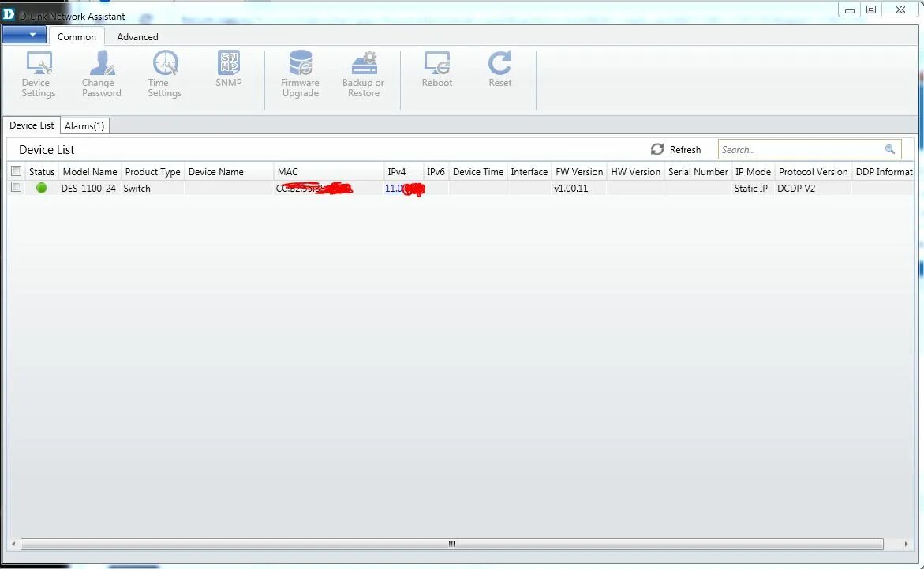Sort by Device Time column header

pos(478,171)
